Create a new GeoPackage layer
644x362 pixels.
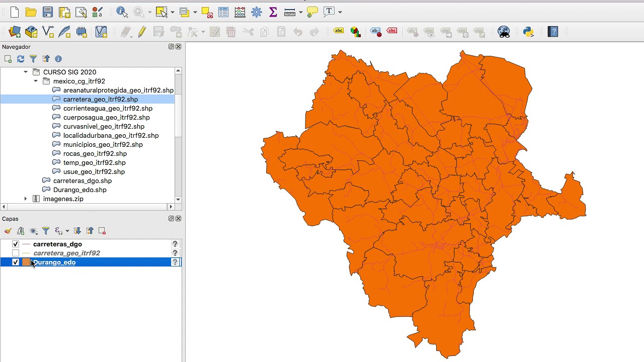[31, 32]
